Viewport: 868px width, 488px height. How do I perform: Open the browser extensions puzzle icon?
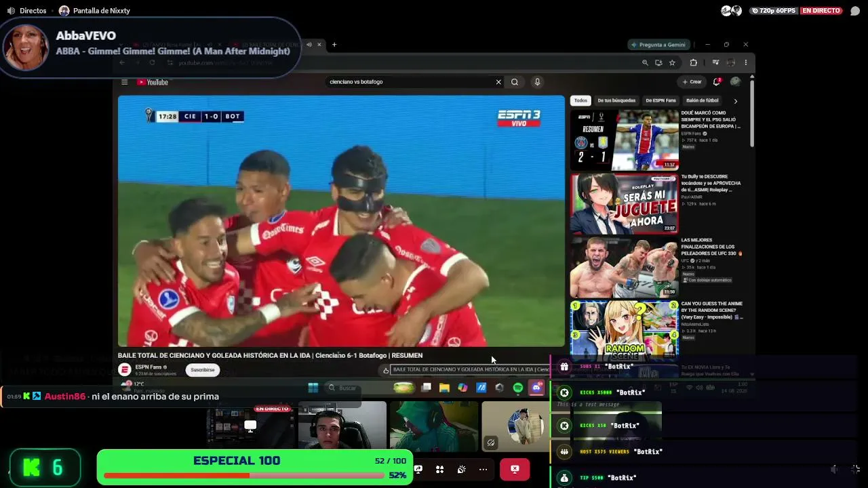694,63
